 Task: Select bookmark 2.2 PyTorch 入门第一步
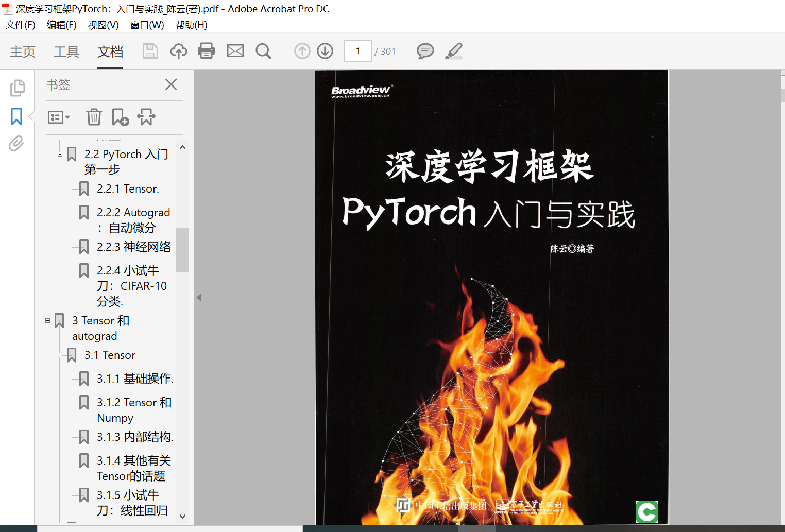127,162
